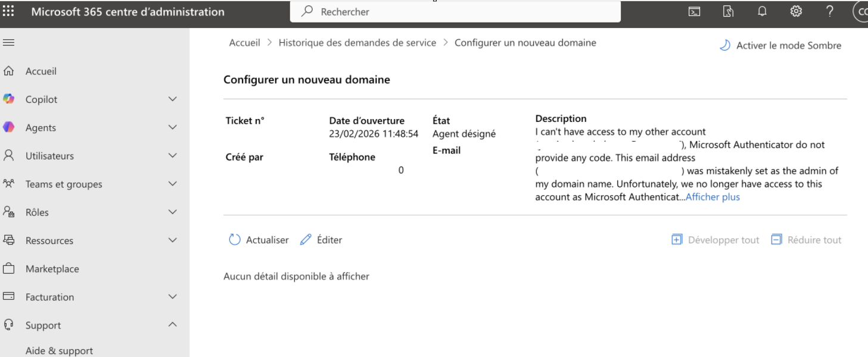This screenshot has width=868, height=357.
Task: Click the Configurer un nouveau domaine breadcrumb
Action: pos(525,43)
